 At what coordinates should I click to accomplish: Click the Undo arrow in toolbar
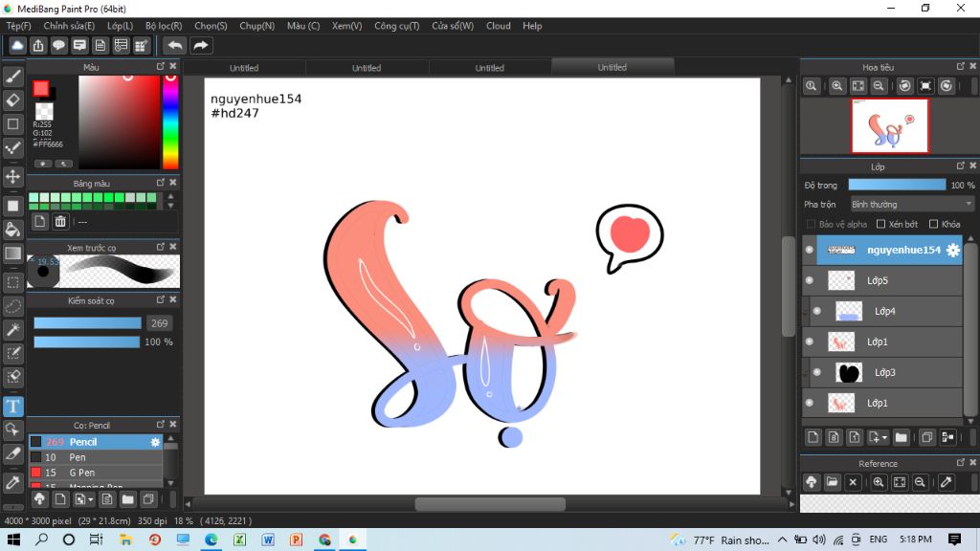pos(175,46)
